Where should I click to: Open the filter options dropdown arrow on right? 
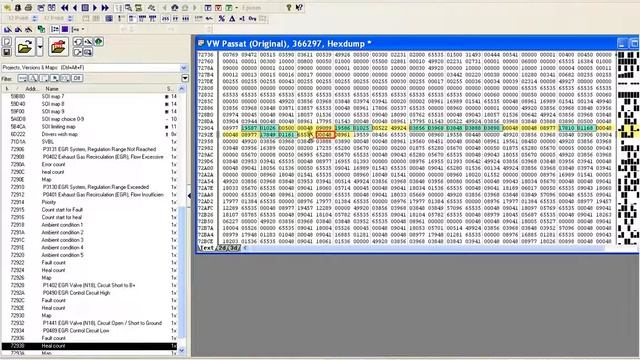[x=185, y=78]
